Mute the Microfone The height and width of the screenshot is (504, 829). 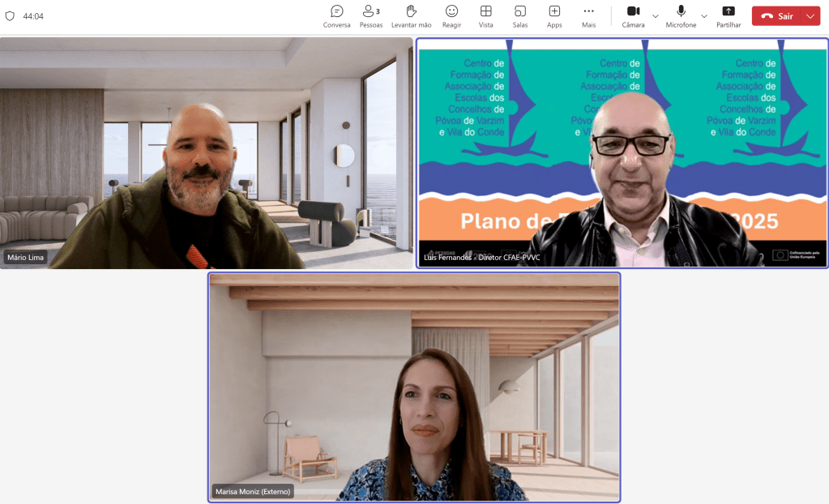[x=681, y=15]
